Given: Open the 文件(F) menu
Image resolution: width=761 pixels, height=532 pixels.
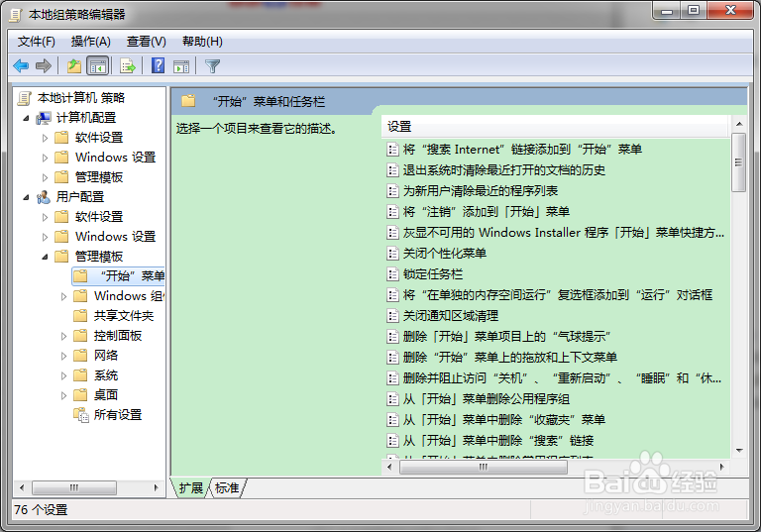Looking at the screenshot, I should pyautogui.click(x=37, y=42).
